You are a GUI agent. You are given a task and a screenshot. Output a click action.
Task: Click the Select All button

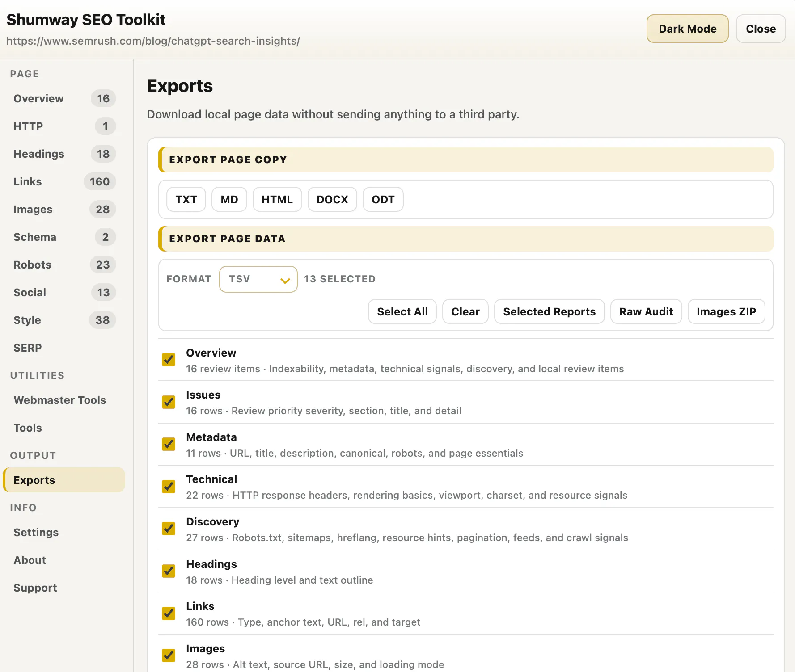click(x=402, y=311)
